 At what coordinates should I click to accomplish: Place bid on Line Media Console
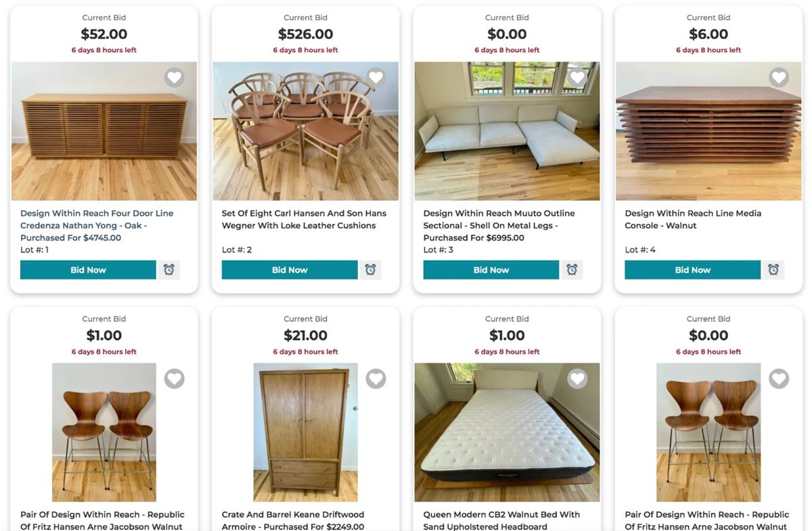(692, 270)
